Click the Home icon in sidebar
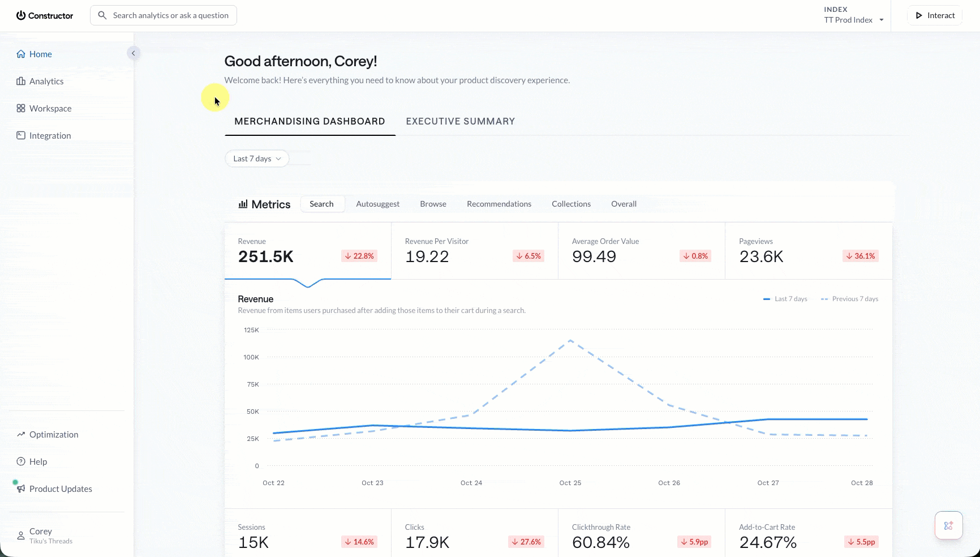The height and width of the screenshot is (557, 980). pos(21,54)
